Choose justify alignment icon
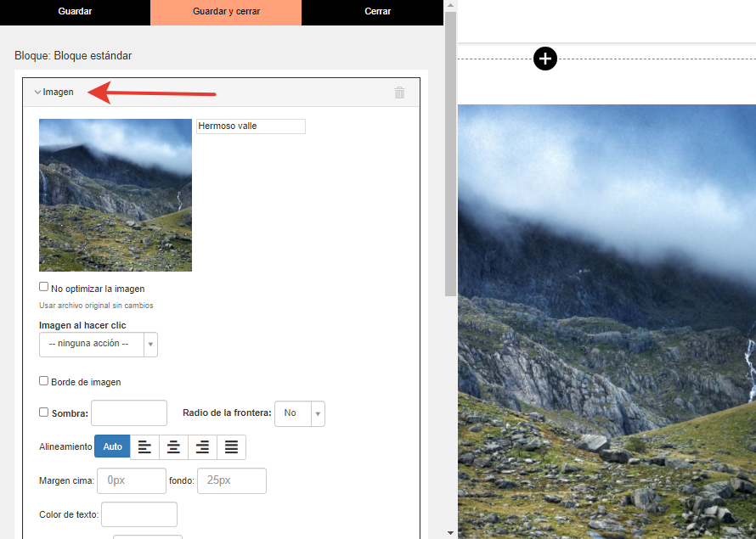Viewport: 756px width, 539px height. point(231,447)
